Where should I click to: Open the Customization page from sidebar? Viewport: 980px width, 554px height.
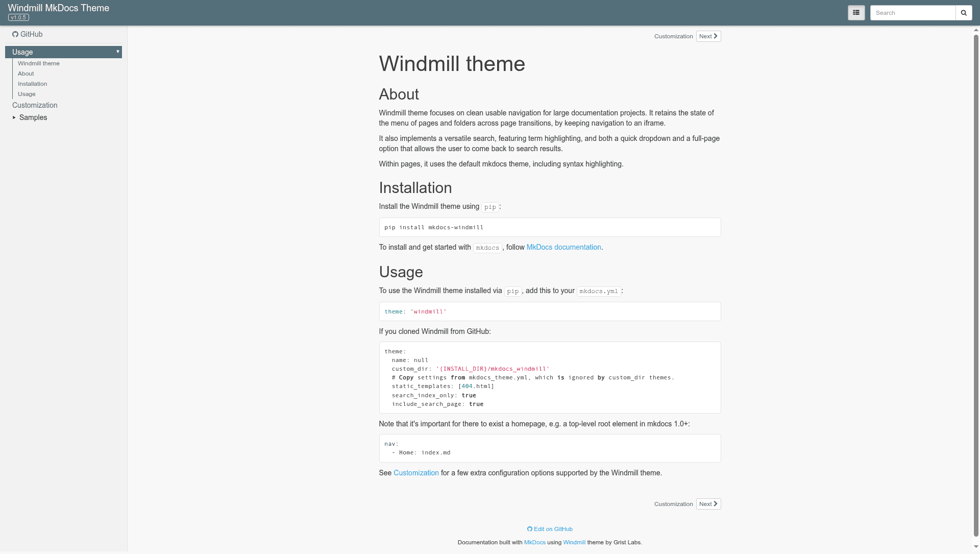pos(35,105)
